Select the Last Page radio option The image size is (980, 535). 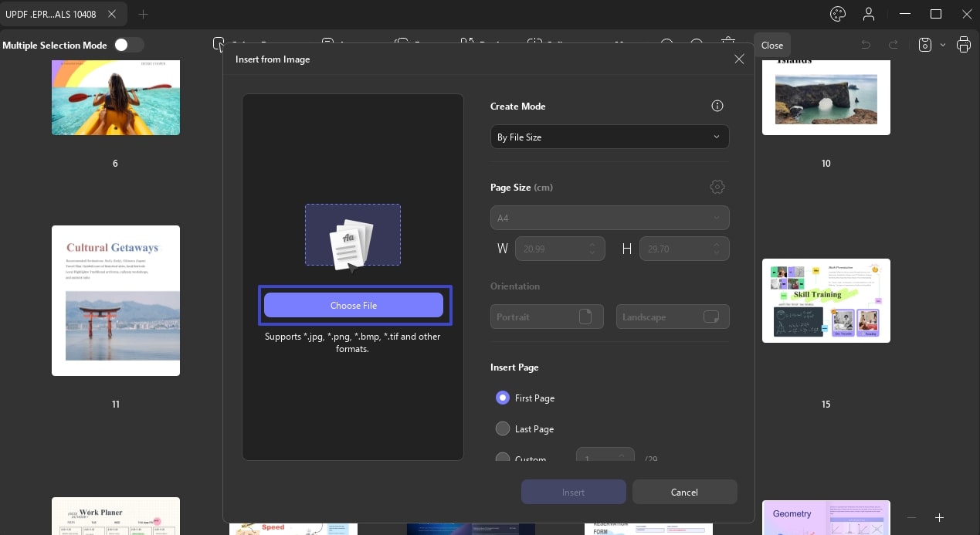pyautogui.click(x=503, y=428)
